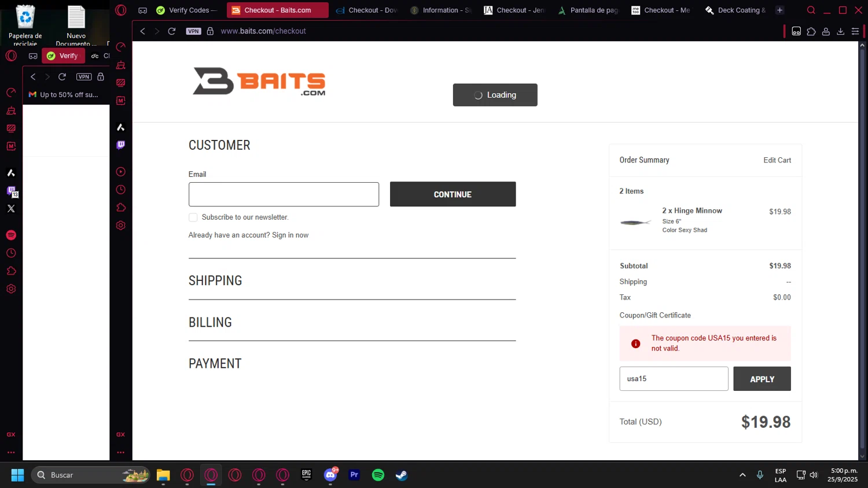Reload the Baits.com checkout page

172,31
